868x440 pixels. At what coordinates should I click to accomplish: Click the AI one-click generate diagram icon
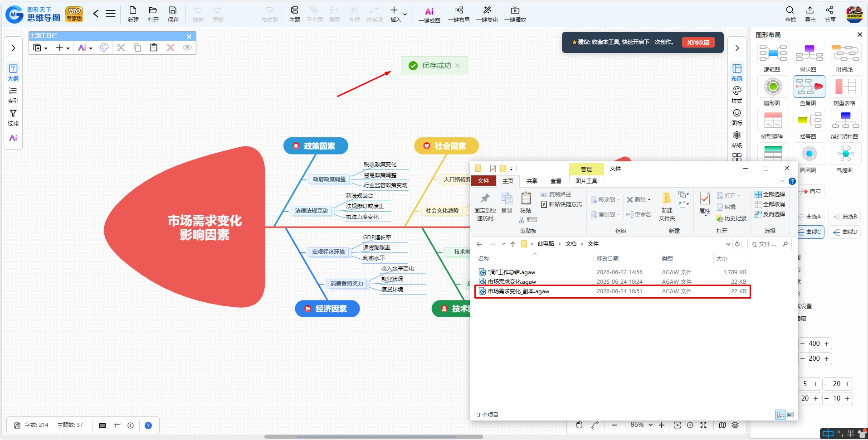pos(429,15)
